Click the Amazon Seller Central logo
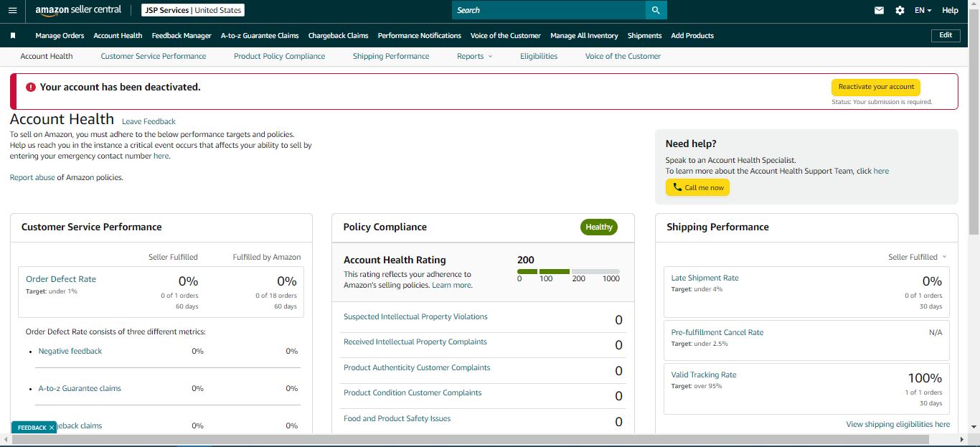Screen dimensions: 980x447 click(78, 10)
